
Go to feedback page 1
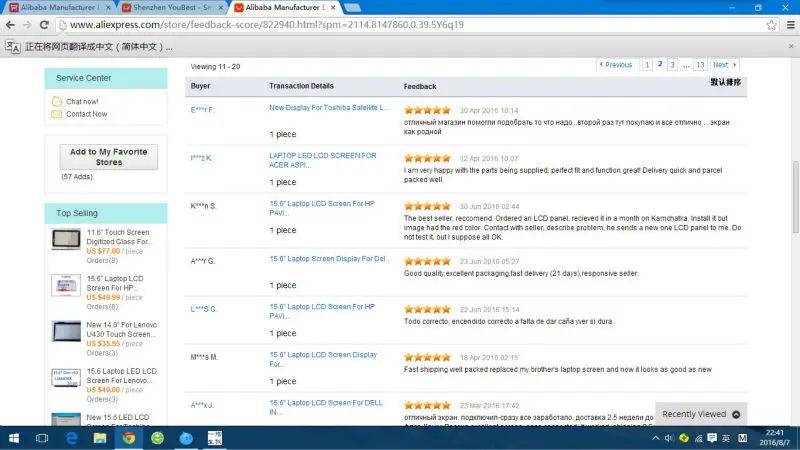click(x=647, y=65)
